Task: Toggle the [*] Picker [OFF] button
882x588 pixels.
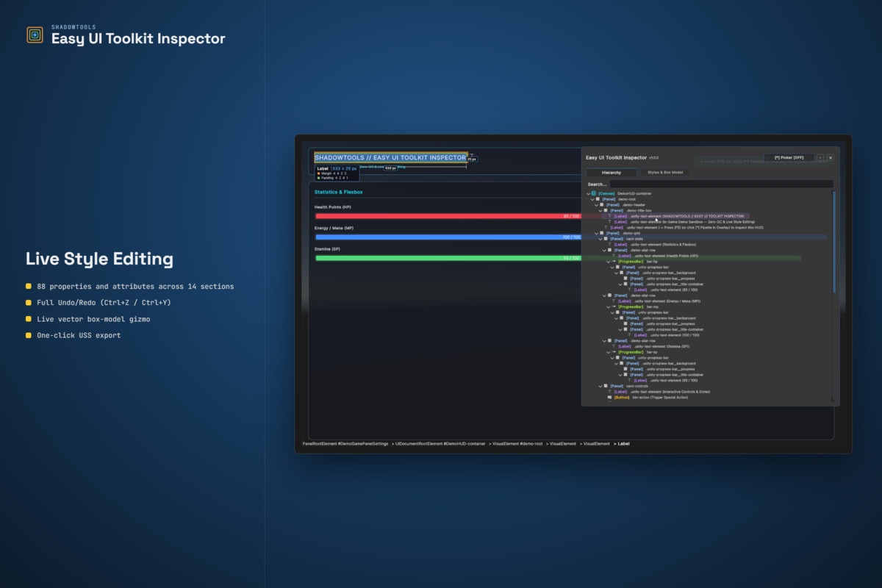Action: point(789,157)
